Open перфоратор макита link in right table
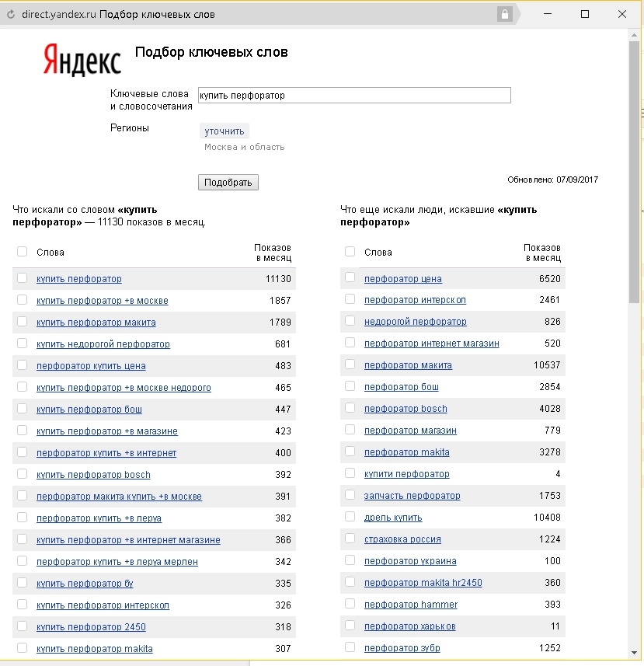Image resolution: width=644 pixels, height=666 pixels. pos(408,365)
